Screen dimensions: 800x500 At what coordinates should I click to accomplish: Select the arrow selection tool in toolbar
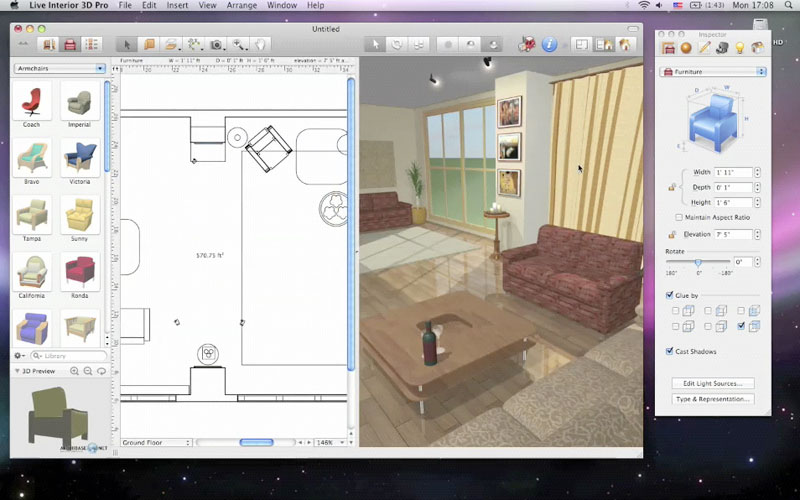pos(125,44)
